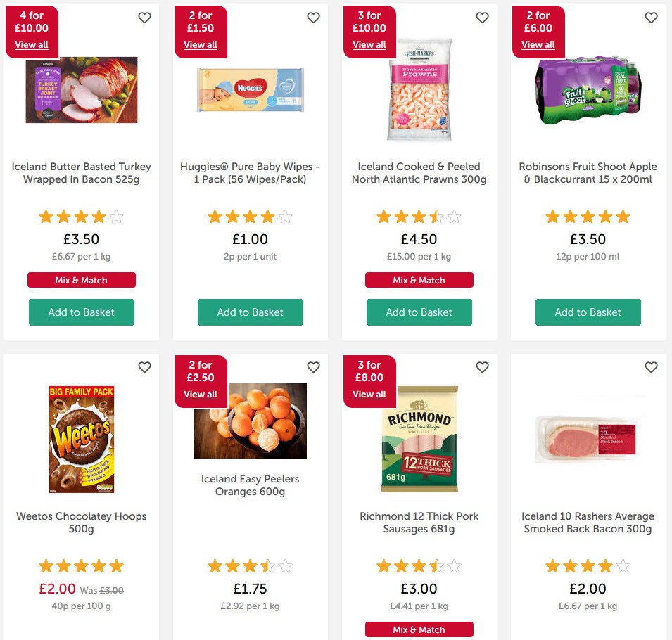View all items in the 4 for £10.00 deal
Screen dimensions: 672x640
32,44
